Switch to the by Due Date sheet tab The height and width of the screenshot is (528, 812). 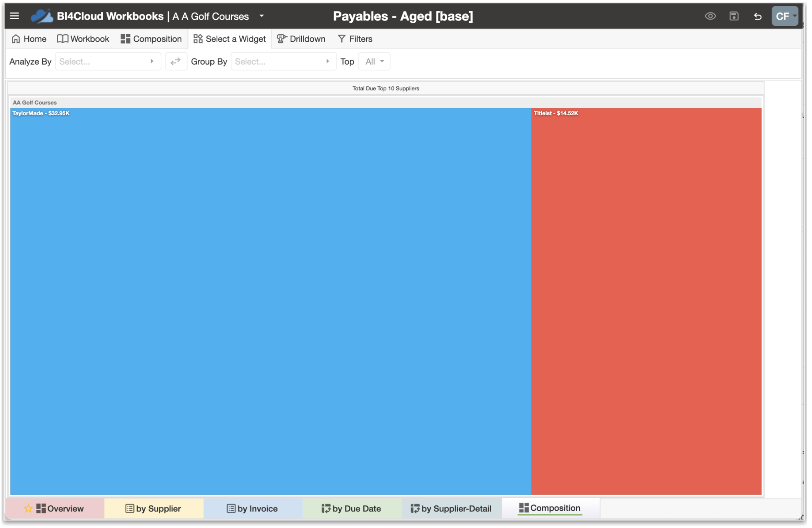352,508
